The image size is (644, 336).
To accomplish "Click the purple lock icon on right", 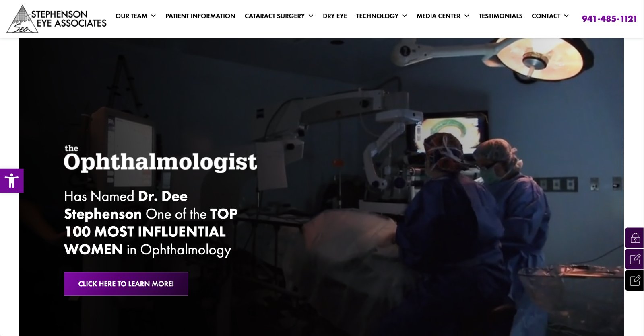I will pyautogui.click(x=635, y=238).
